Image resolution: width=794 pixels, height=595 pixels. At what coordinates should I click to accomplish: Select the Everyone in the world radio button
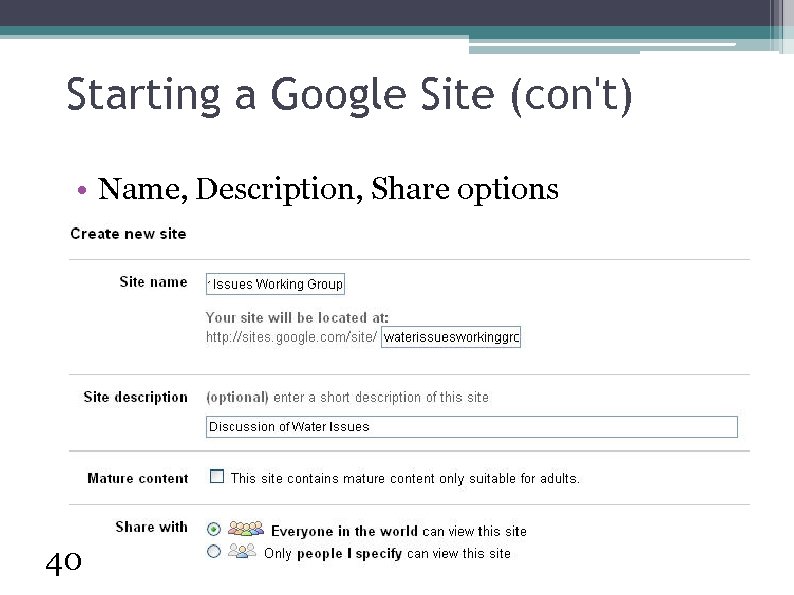213,529
